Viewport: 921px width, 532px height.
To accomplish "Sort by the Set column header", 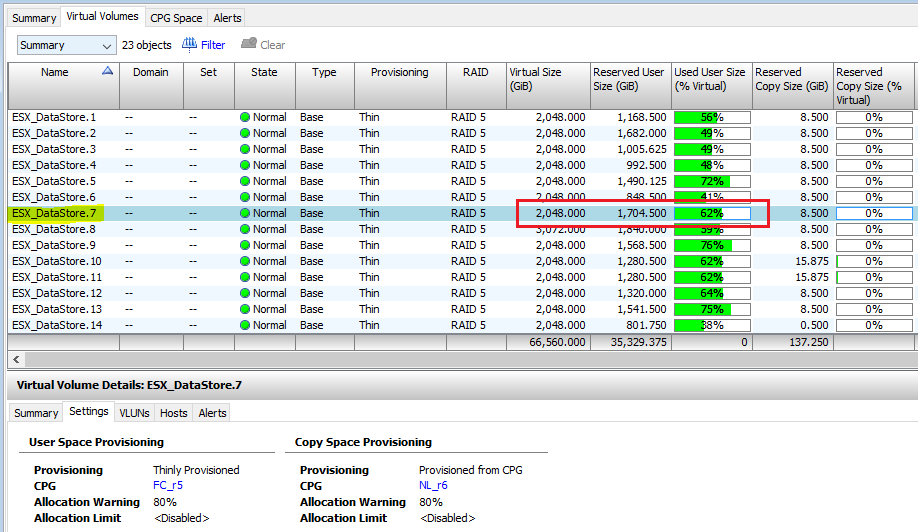I will click(x=209, y=86).
